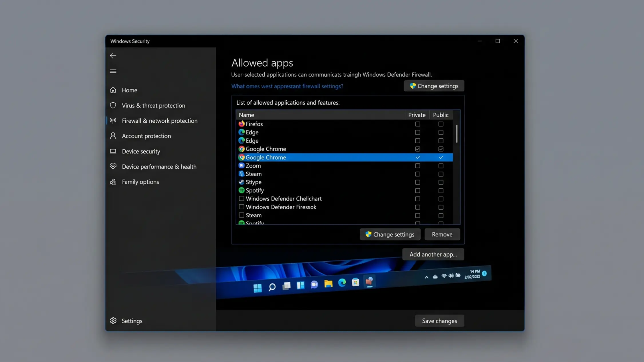Screen dimensions: 644x362
Task: Tick Private checkbox for Firefos
Action: (x=417, y=124)
